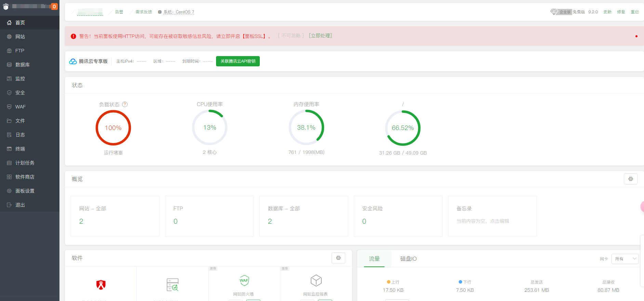
Task: Click the Tencent Cloud logo icon
Action: (73, 61)
